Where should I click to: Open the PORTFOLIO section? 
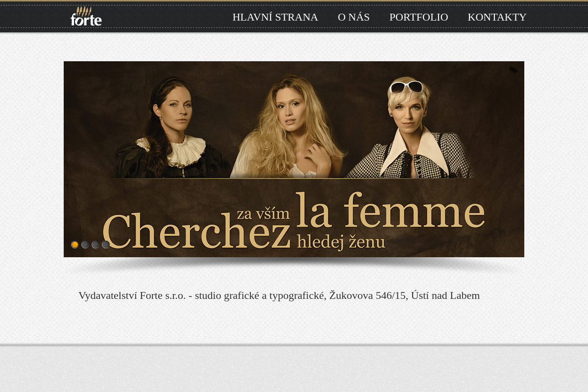pos(419,17)
